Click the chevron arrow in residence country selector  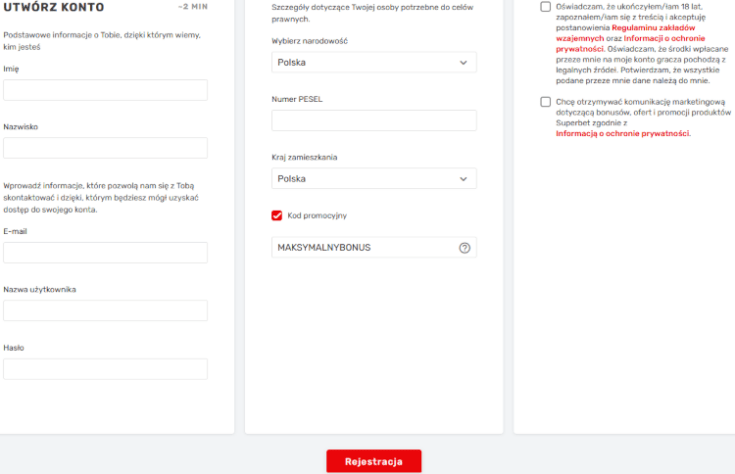[x=463, y=179]
